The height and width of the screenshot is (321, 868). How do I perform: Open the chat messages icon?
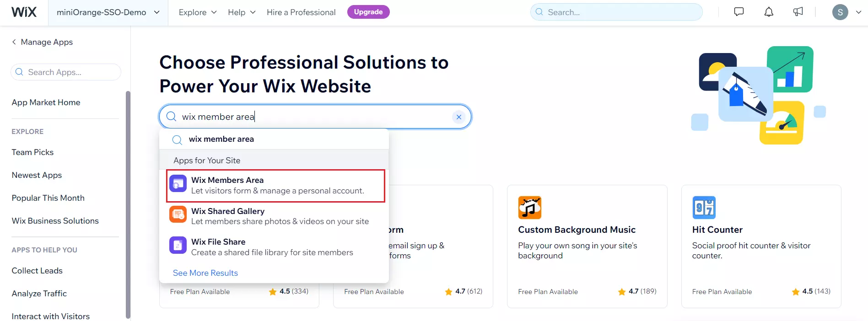[739, 11]
